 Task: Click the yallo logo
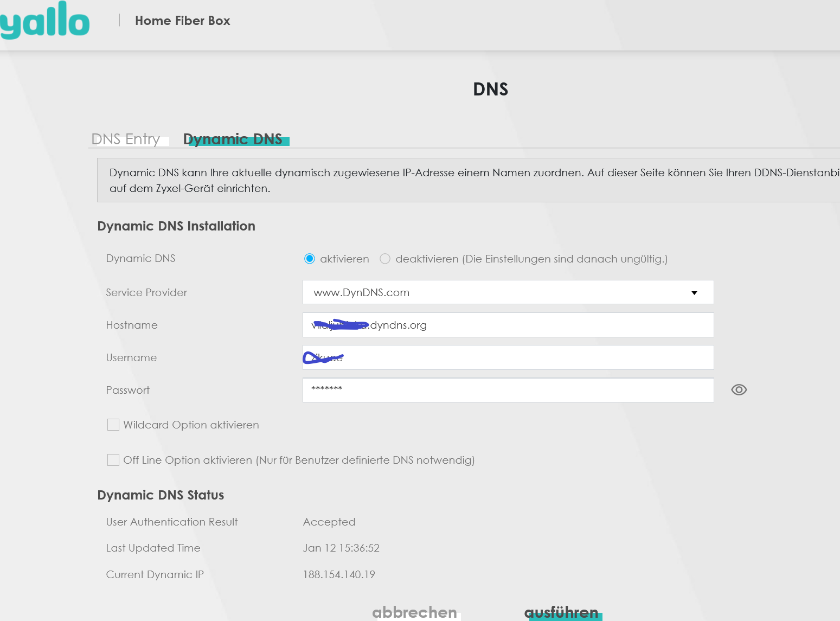(x=44, y=21)
